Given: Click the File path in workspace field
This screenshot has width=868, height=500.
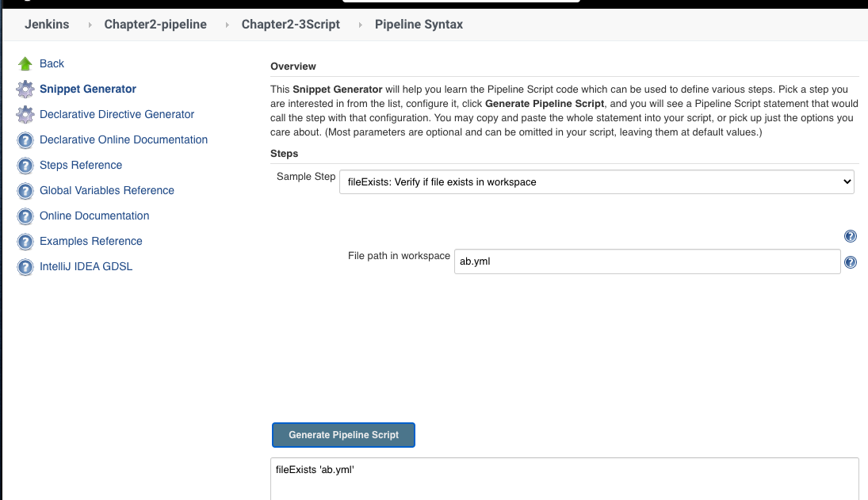Looking at the screenshot, I should [x=647, y=261].
